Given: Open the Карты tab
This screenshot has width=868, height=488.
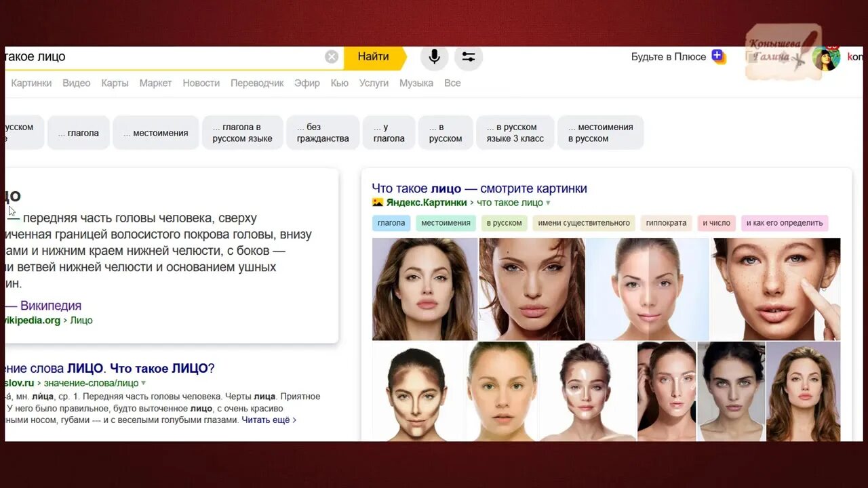Looking at the screenshot, I should tap(115, 83).
